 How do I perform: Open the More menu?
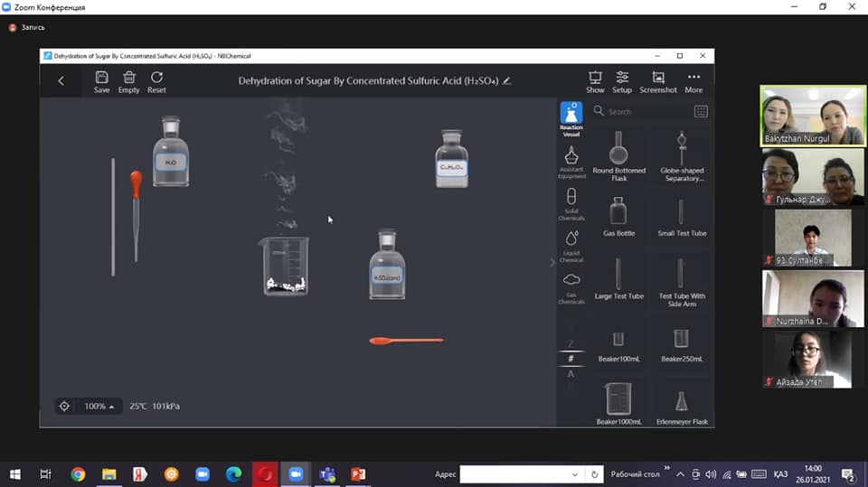coord(693,81)
